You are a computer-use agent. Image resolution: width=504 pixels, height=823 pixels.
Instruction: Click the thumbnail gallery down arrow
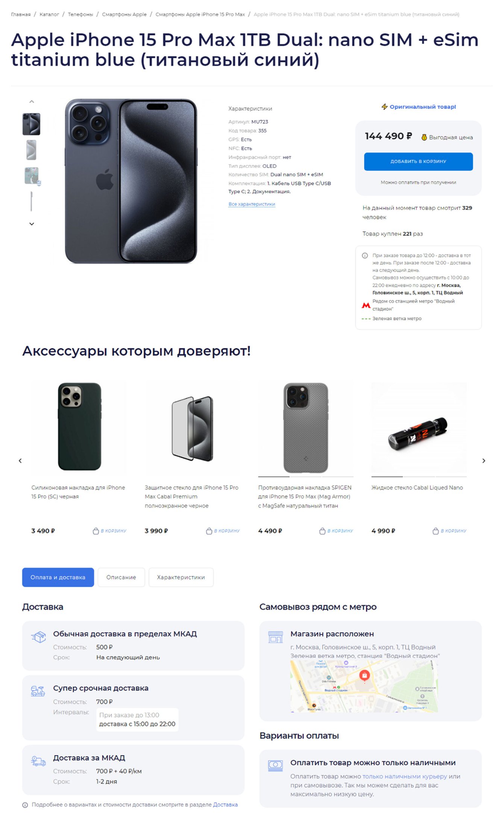point(32,224)
